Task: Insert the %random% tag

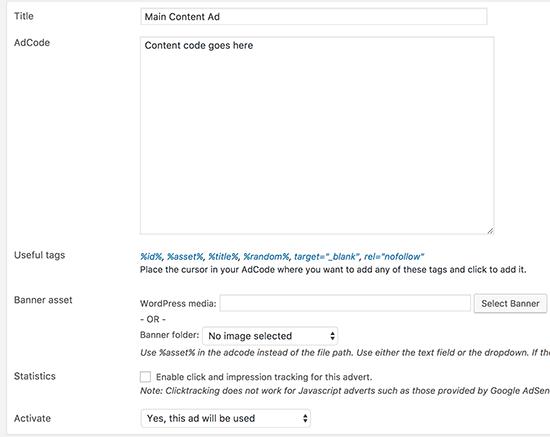Action: (x=266, y=257)
